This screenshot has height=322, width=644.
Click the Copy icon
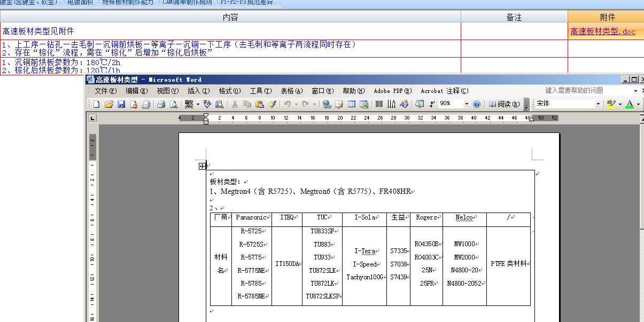[247, 104]
